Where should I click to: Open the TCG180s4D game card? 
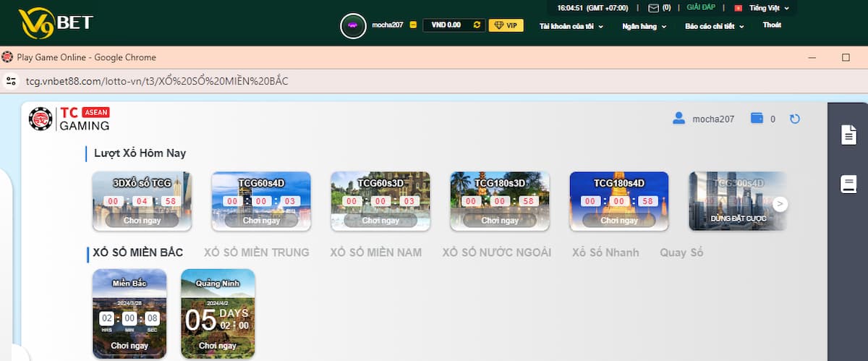tap(619, 201)
